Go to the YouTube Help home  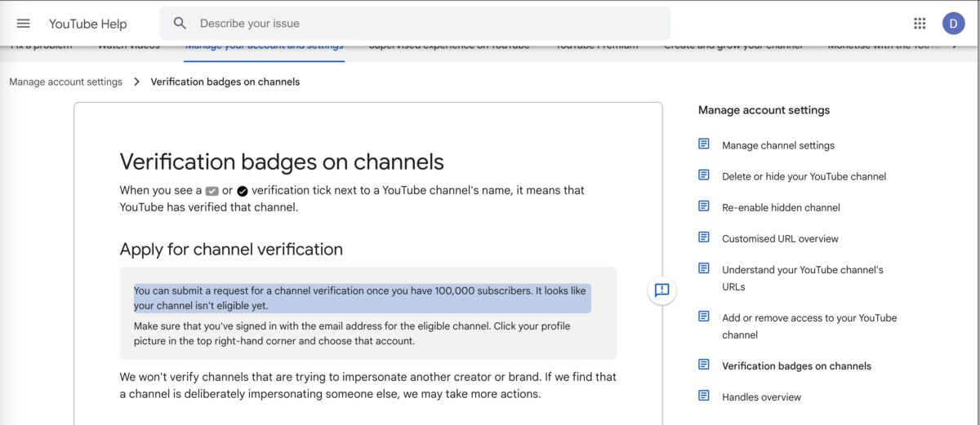click(87, 24)
